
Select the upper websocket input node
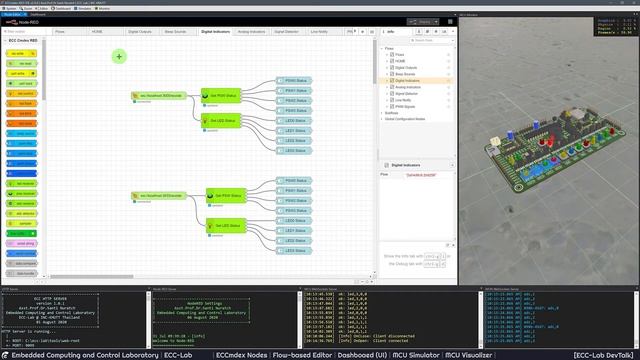click(159, 96)
